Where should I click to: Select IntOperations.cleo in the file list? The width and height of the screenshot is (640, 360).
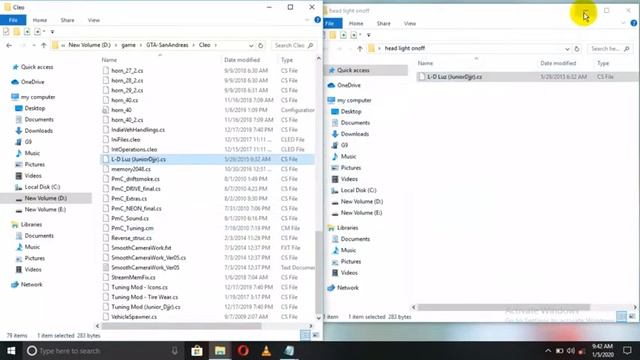(x=134, y=149)
